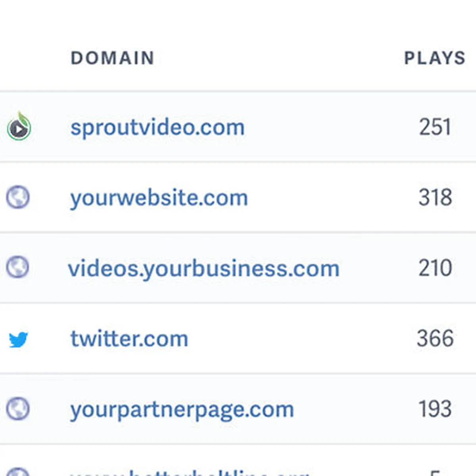This screenshot has width=476, height=476.
Task: Click the globe icon beside yourpartnerpage.com
Action: (x=18, y=409)
